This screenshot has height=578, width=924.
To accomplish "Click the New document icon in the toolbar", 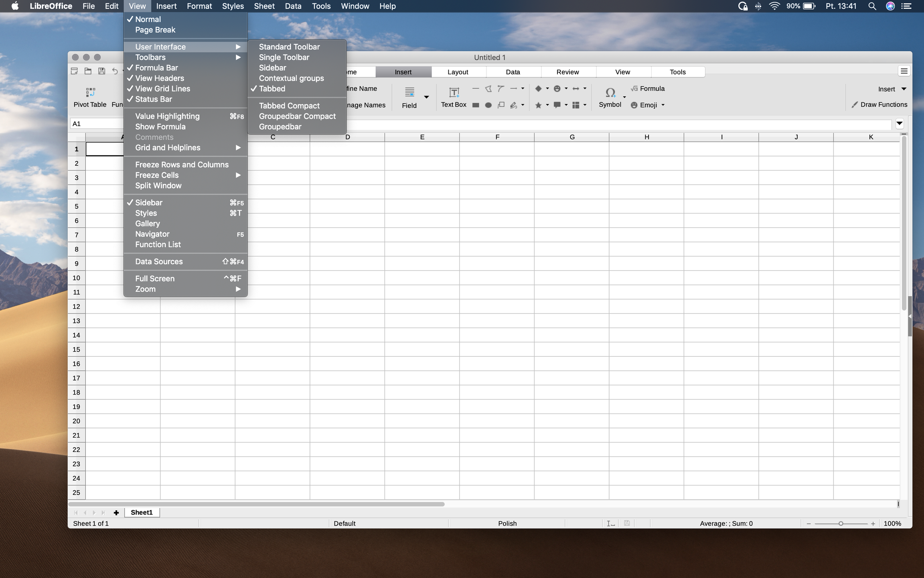I will pos(75,71).
